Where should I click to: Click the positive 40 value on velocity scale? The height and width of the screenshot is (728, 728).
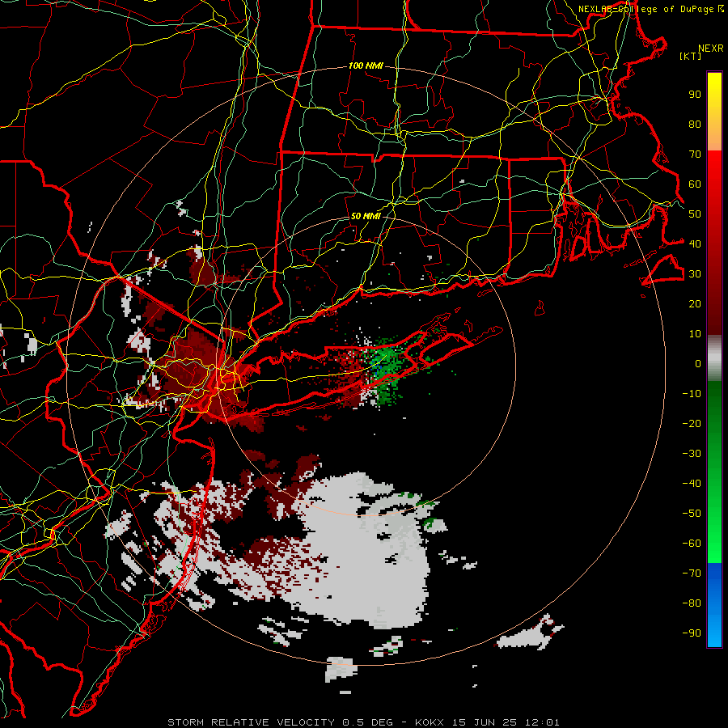[695, 243]
